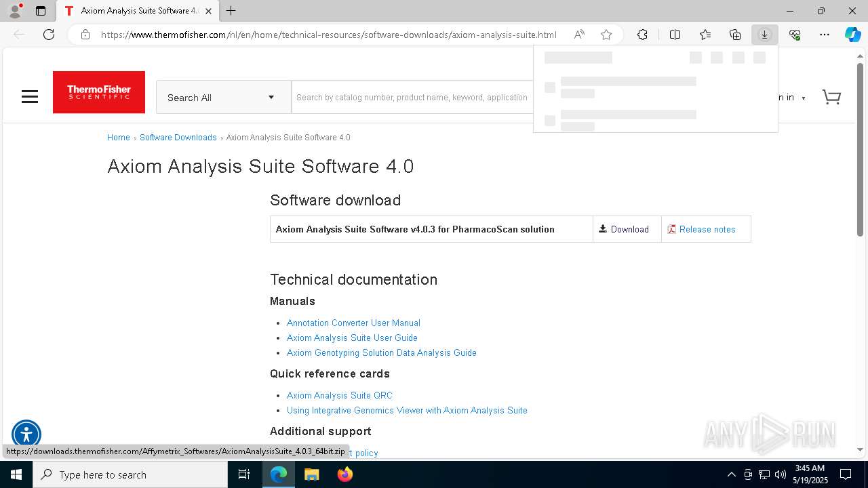Focus the catalog number search field

click(412, 97)
